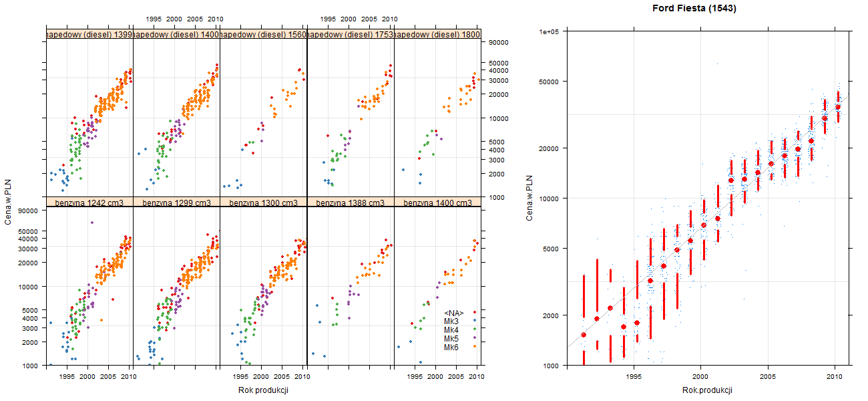This screenshot has width=868, height=401.
Task: Pick the Mk3 legend label
Action: tap(451, 321)
